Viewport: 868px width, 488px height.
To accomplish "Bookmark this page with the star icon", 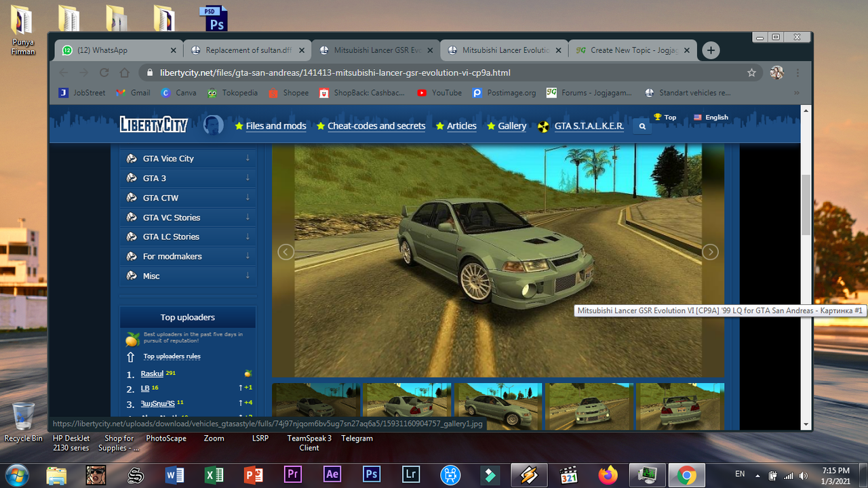I will pyautogui.click(x=751, y=73).
